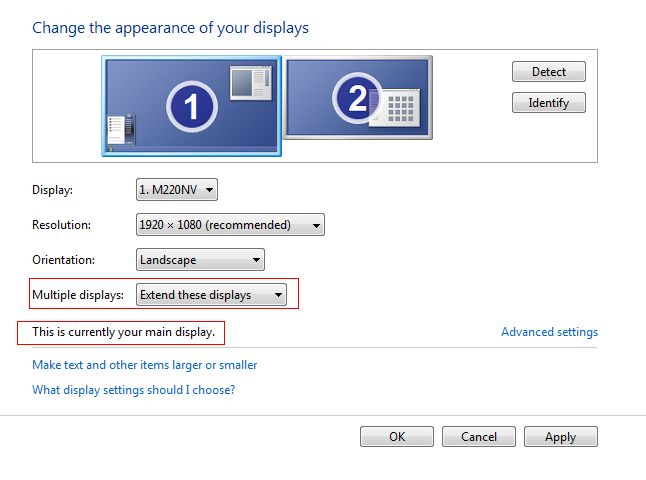Screen dimensions: 646x480
Task: Open the Display dropdown showing 1. M220NV
Action: click(x=177, y=189)
